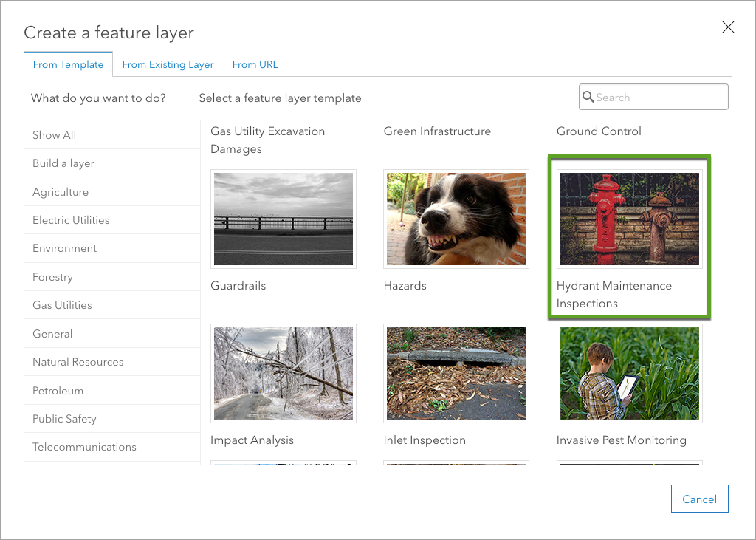Filter by Build a layer category
This screenshot has height=540, width=756.
pyautogui.click(x=63, y=163)
